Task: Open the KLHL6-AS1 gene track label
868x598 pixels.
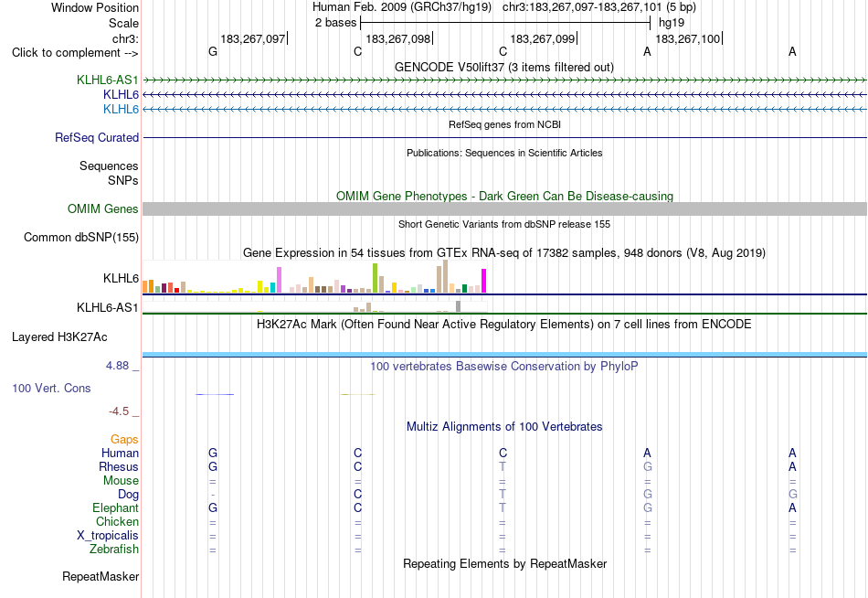Action: (108, 80)
